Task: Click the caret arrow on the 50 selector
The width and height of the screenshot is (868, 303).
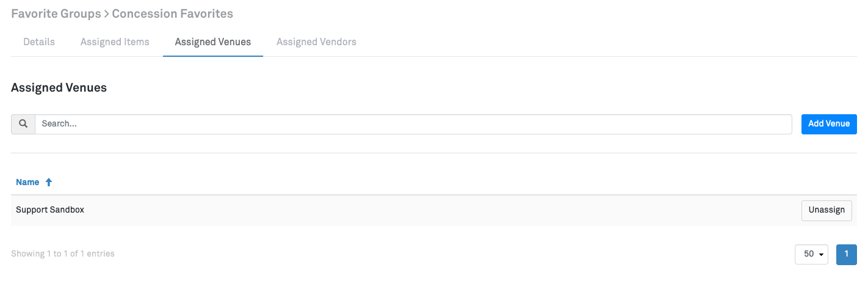Action: (821, 254)
